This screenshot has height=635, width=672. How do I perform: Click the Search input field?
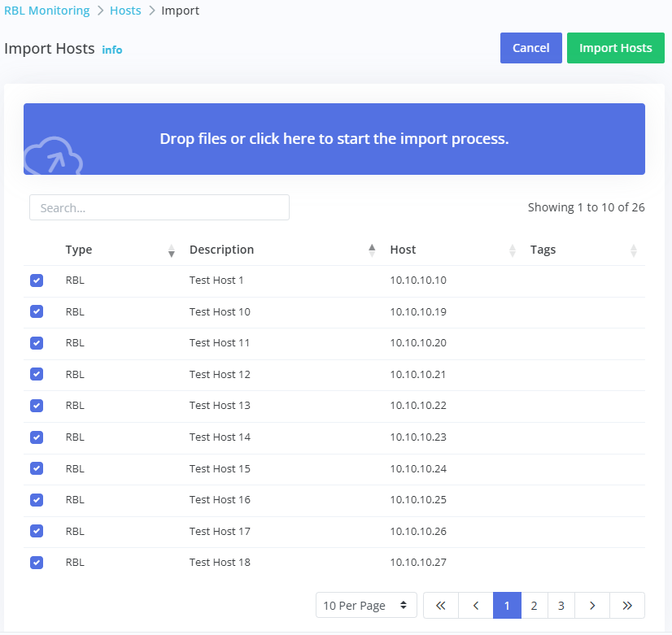[159, 207]
